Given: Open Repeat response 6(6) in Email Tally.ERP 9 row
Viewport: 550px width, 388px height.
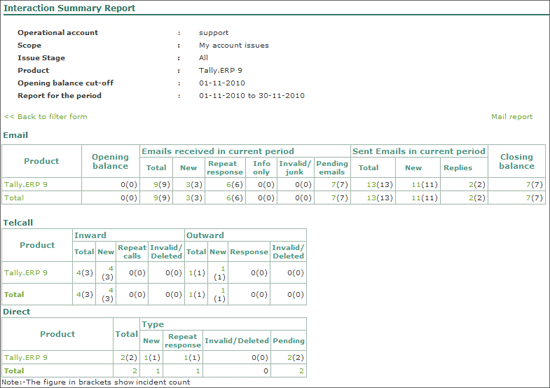Looking at the screenshot, I should pyautogui.click(x=235, y=184).
